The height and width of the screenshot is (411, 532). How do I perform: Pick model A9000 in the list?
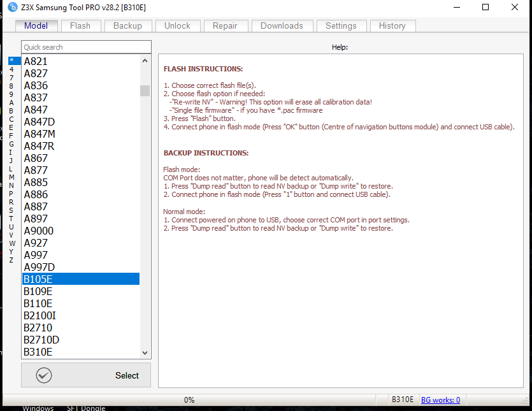point(81,231)
